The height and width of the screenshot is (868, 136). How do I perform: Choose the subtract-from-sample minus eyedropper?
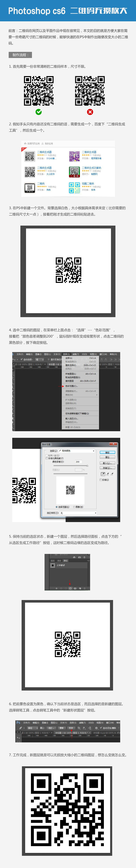point(112,474)
